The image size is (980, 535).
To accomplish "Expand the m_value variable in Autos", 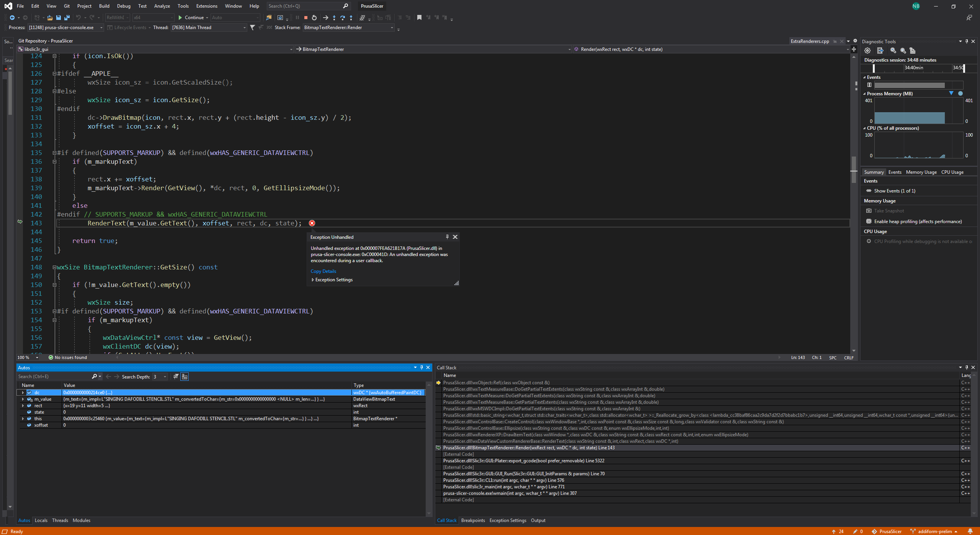I will (23, 399).
